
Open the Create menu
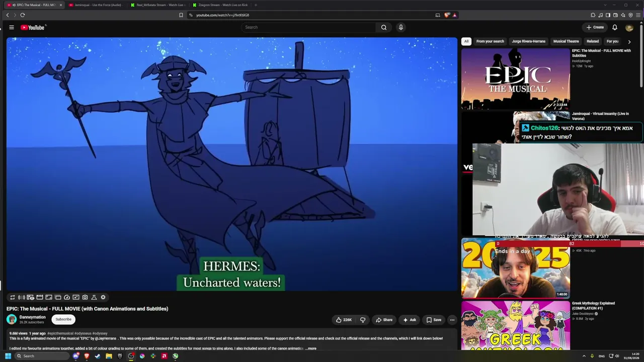(x=595, y=27)
